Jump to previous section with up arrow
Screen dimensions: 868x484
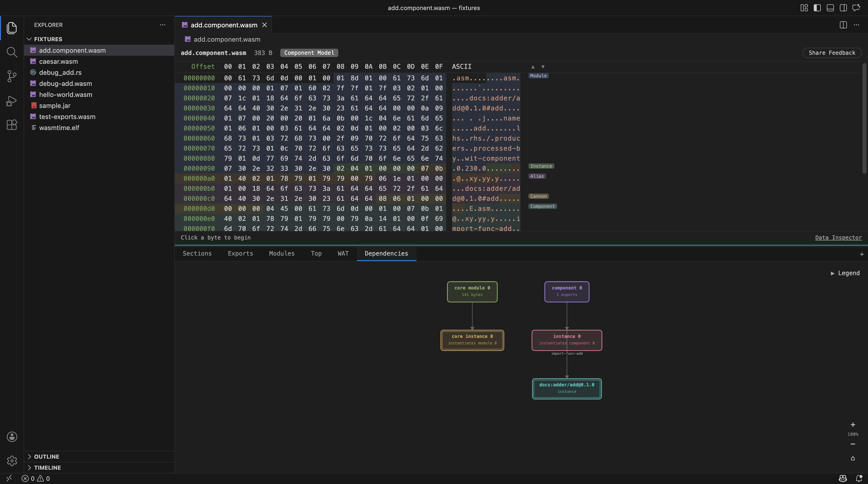[533, 67]
